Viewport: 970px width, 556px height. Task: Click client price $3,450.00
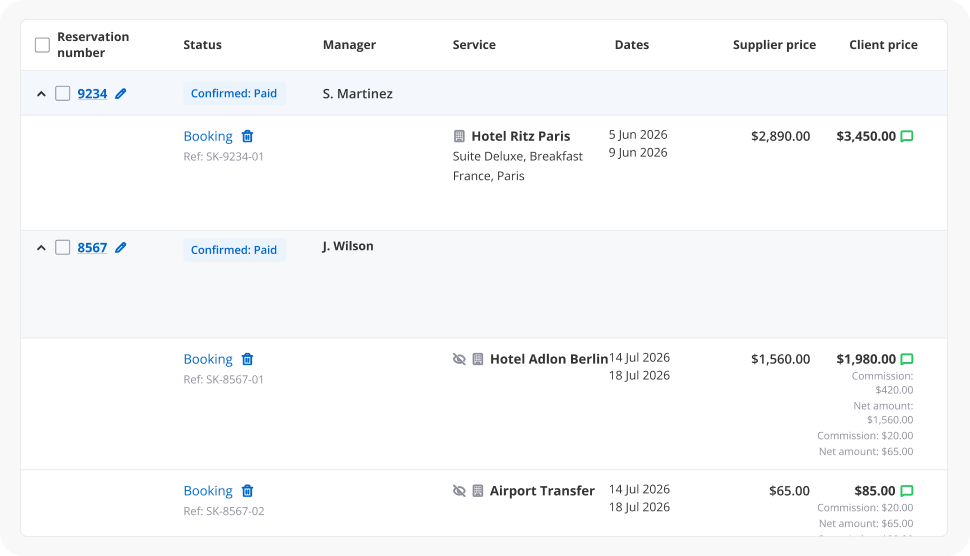[x=866, y=136]
